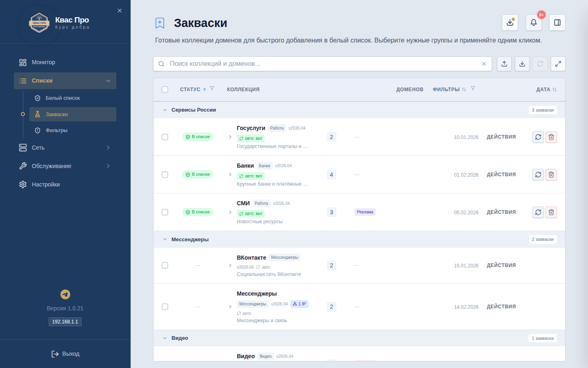This screenshot has width=588, height=368.
Task: Click the Выход logout button
Action: click(x=65, y=354)
